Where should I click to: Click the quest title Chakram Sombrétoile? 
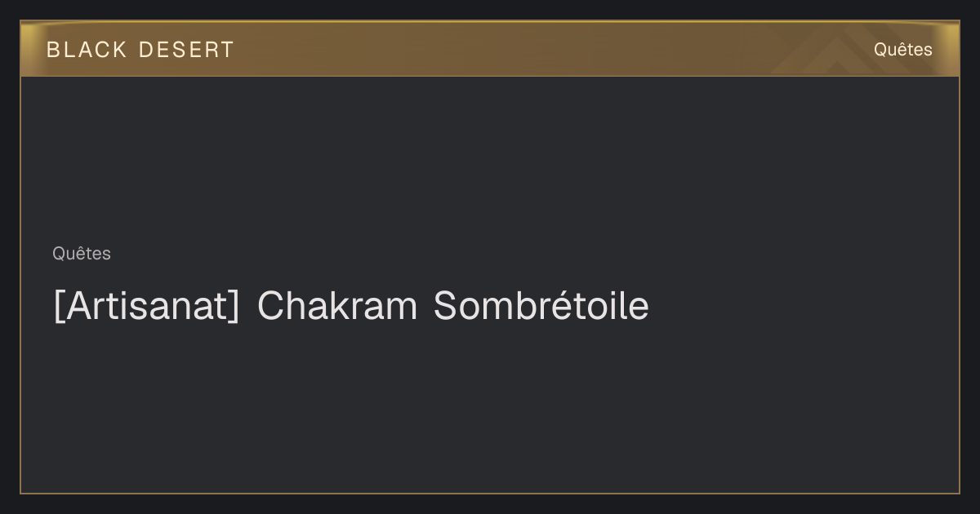351,306
